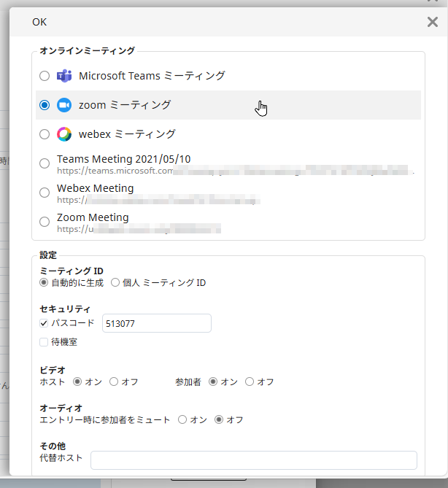Click the Microsoft Teams logo icon

point(64,76)
